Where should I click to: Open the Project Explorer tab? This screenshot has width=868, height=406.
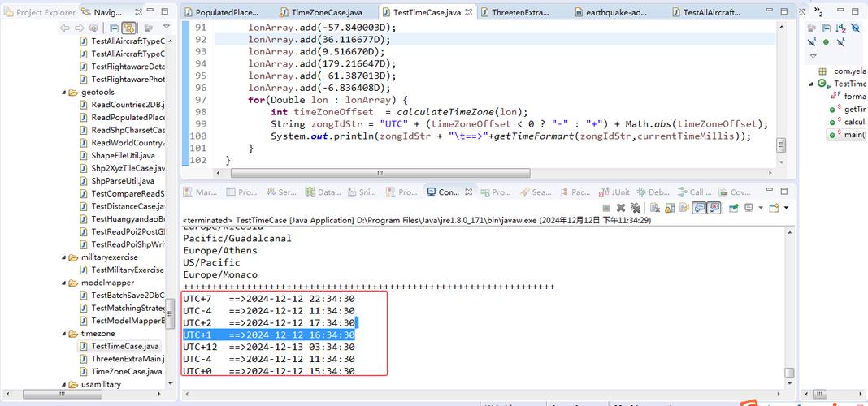[40, 12]
